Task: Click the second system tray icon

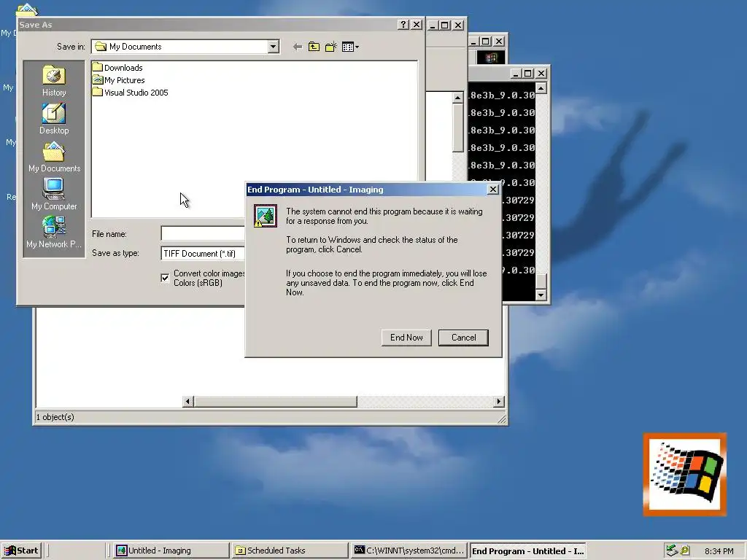Action: pos(685,551)
